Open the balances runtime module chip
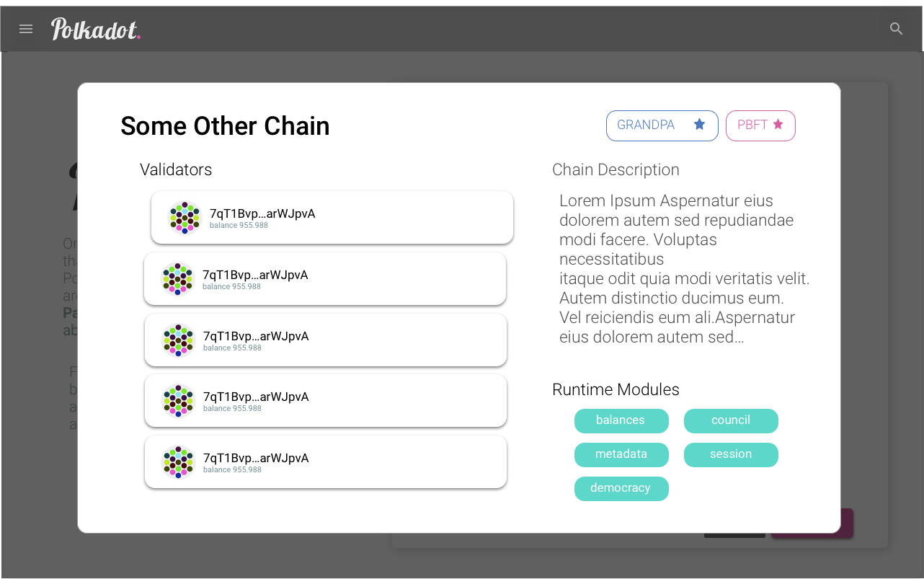Viewport: 924px width, 579px height. click(x=621, y=421)
